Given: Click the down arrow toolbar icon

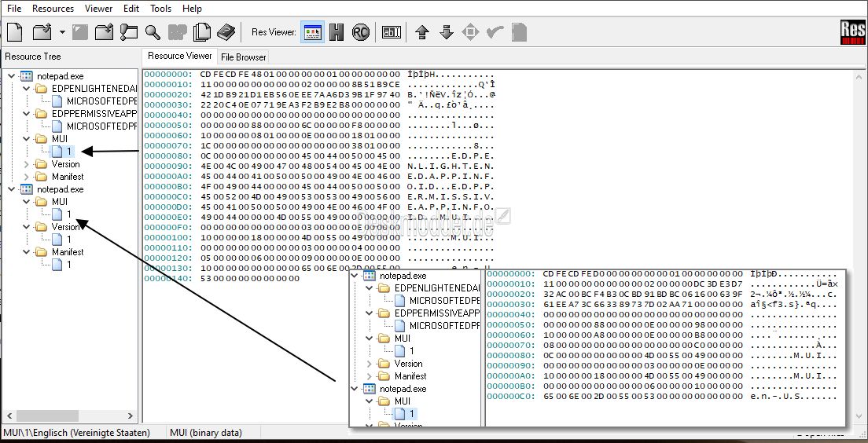Looking at the screenshot, I should pyautogui.click(x=446, y=32).
